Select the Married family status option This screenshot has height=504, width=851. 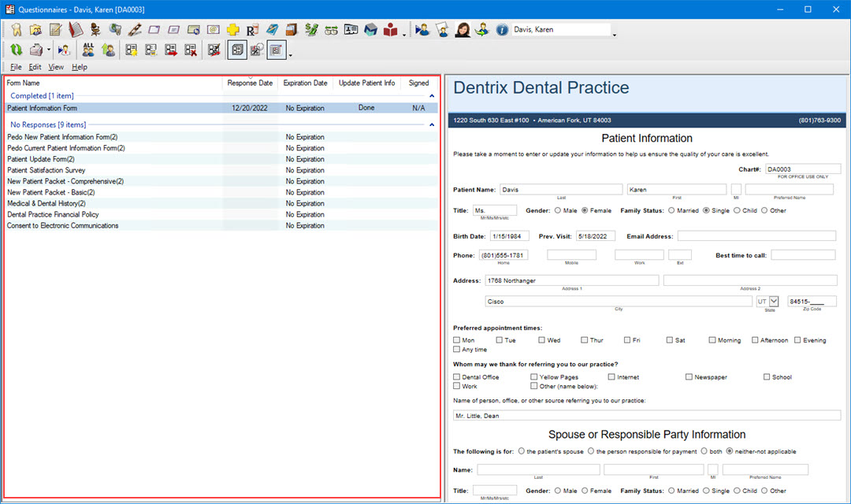tap(671, 210)
